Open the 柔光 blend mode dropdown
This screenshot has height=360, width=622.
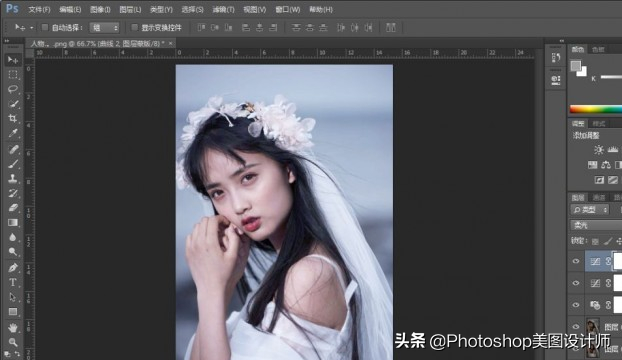point(596,225)
